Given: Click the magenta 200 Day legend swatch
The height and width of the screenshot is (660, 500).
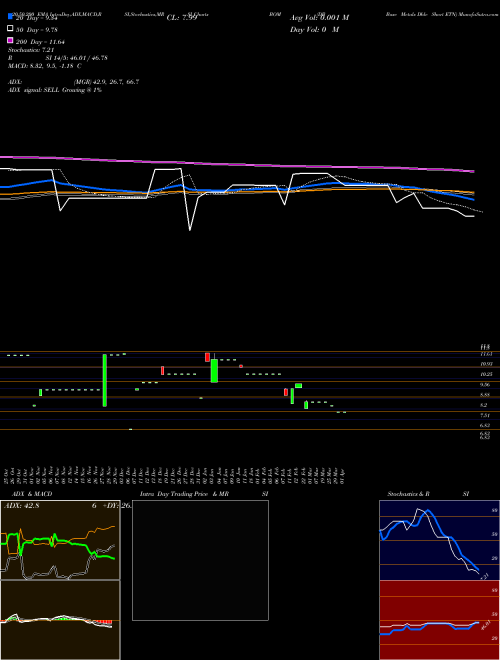Looking at the screenshot, I should click(x=11, y=40).
